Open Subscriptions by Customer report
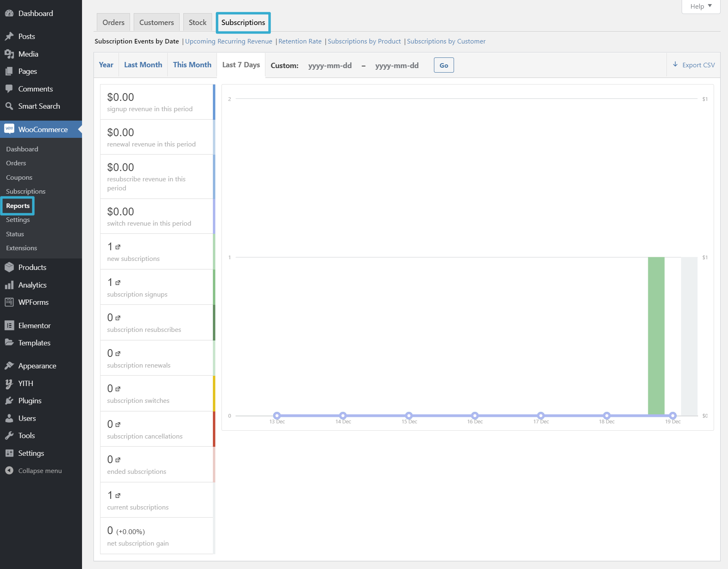The width and height of the screenshot is (728, 569). coord(446,41)
